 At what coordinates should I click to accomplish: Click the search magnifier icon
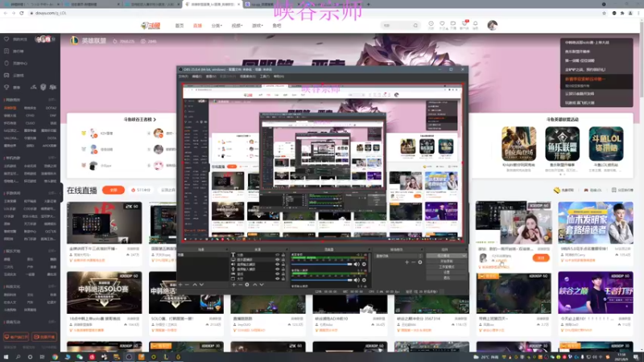click(x=415, y=26)
